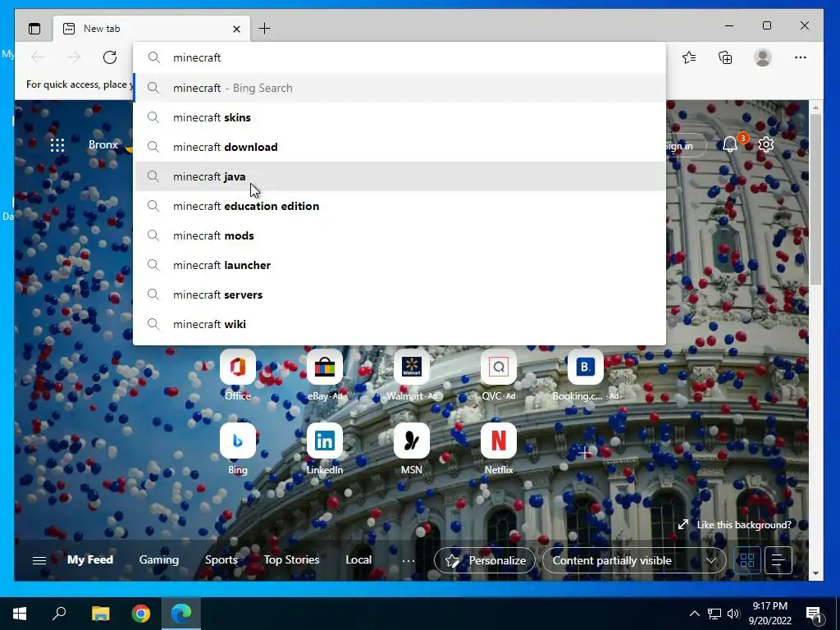
Task: Show more feed categories ellipsis
Action: (409, 561)
